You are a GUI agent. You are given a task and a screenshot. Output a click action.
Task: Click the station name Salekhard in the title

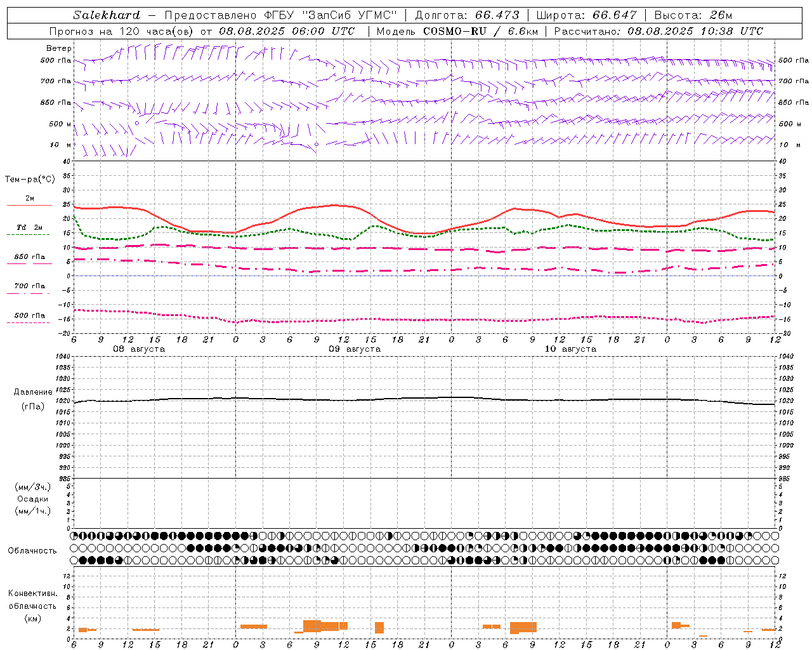click(x=107, y=15)
